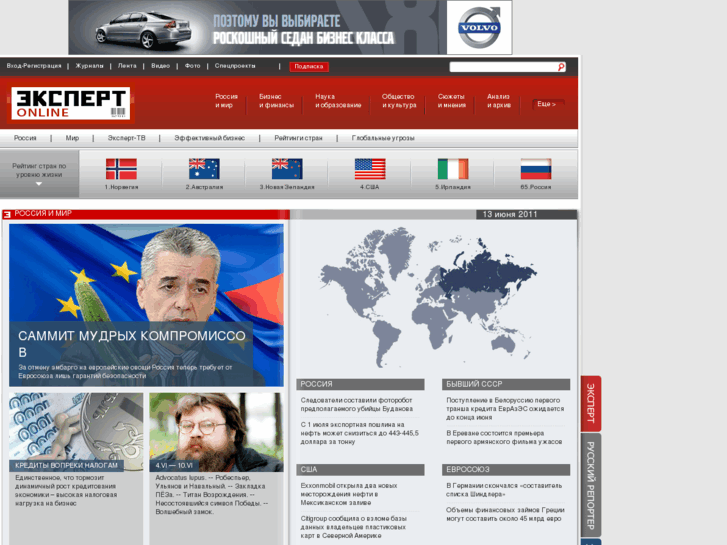This screenshot has width=727, height=545.
Task: Open Фото link in top bar
Action: 192,66
